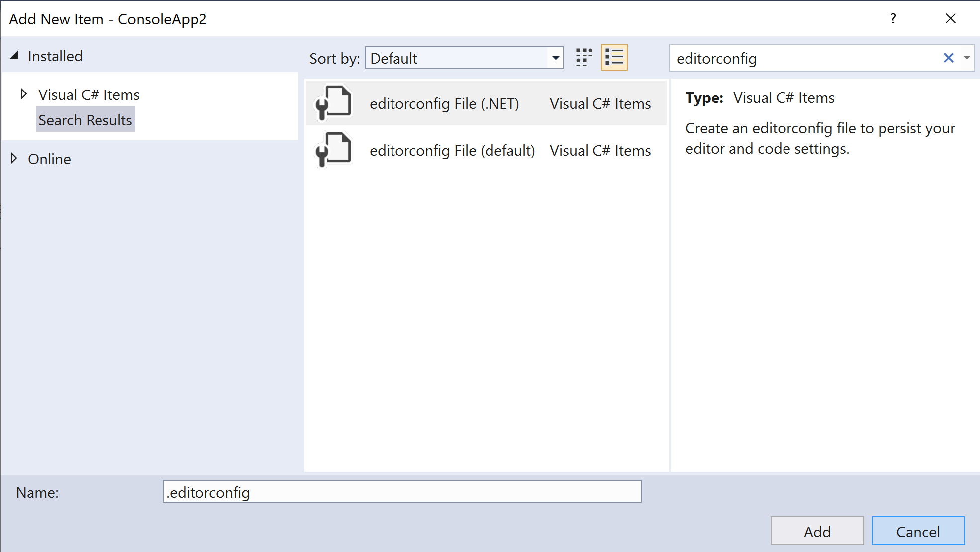Click the Name input field
The height and width of the screenshot is (552, 980).
pyautogui.click(x=401, y=492)
